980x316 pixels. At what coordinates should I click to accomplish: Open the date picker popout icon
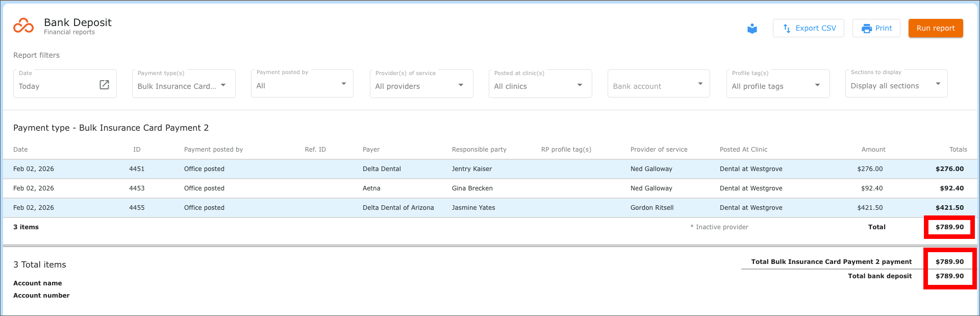(104, 85)
